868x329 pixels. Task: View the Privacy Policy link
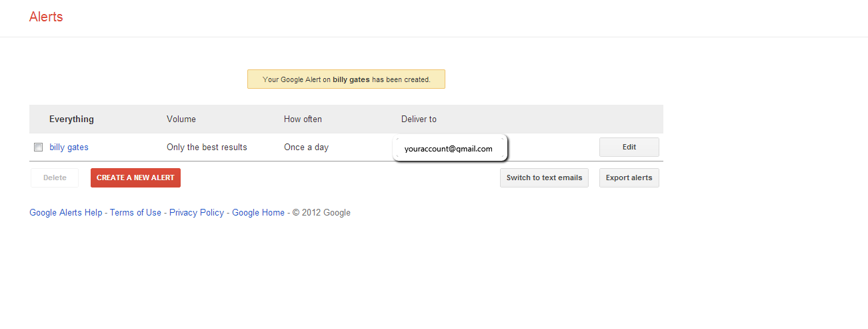pyautogui.click(x=197, y=213)
